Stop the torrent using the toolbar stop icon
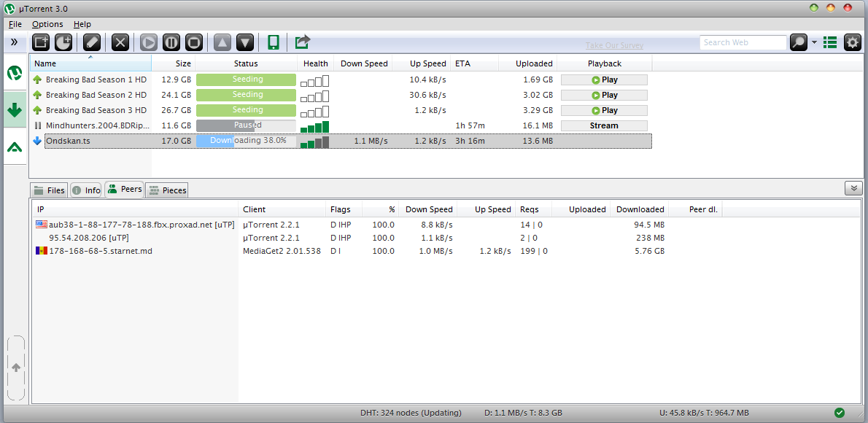 point(193,42)
